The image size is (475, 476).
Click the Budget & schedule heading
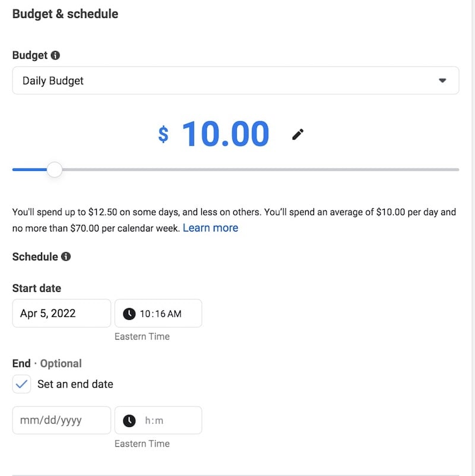(65, 14)
